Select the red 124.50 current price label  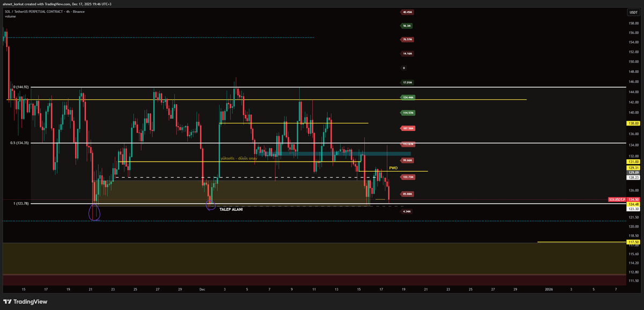[633, 200]
